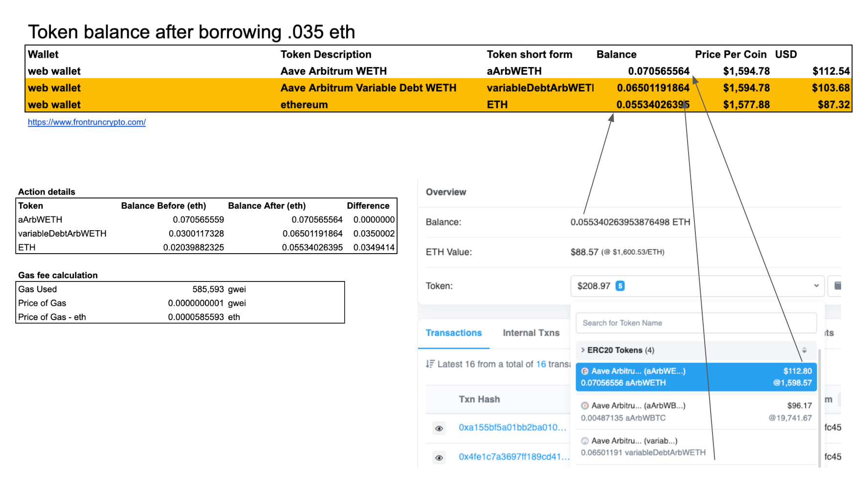This screenshot has height=478, width=868.
Task: Select the USD value $112.54
Action: [831, 71]
